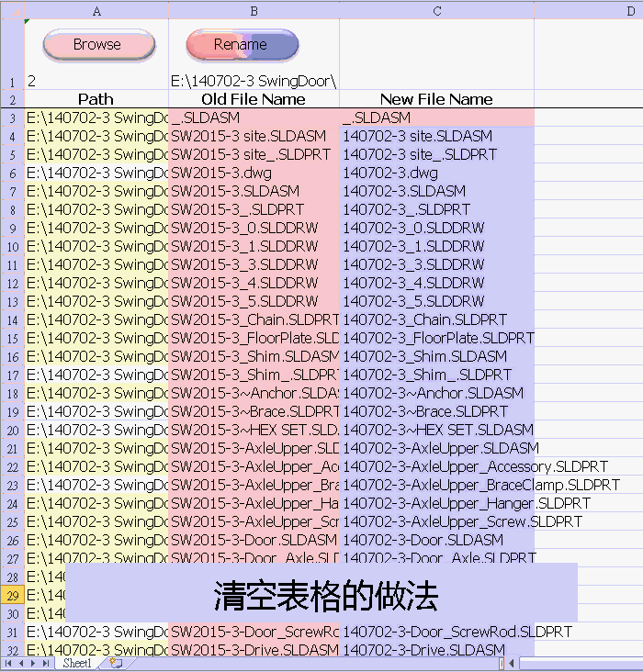This screenshot has width=643, height=672.
Task: Click the Old File Name header cell
Action: point(254,99)
